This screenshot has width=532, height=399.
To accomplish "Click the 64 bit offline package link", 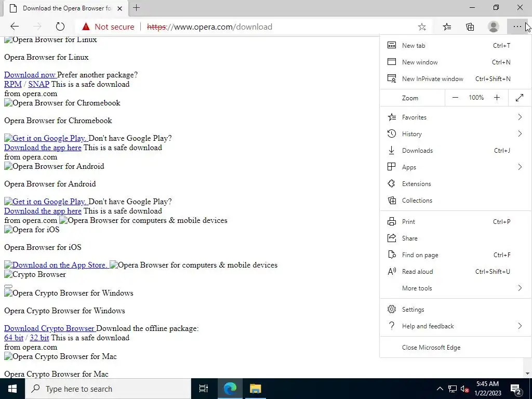I will pos(14,338).
